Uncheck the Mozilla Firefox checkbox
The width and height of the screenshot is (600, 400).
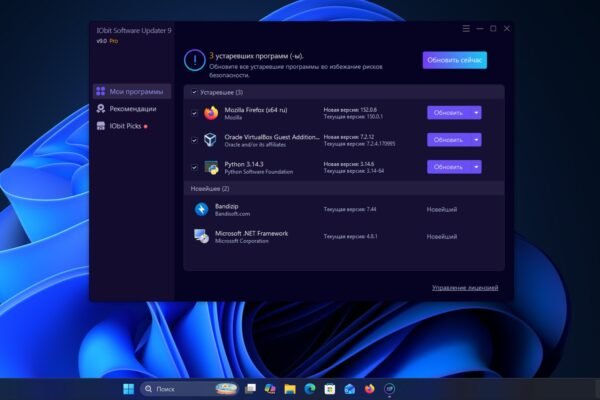point(194,113)
